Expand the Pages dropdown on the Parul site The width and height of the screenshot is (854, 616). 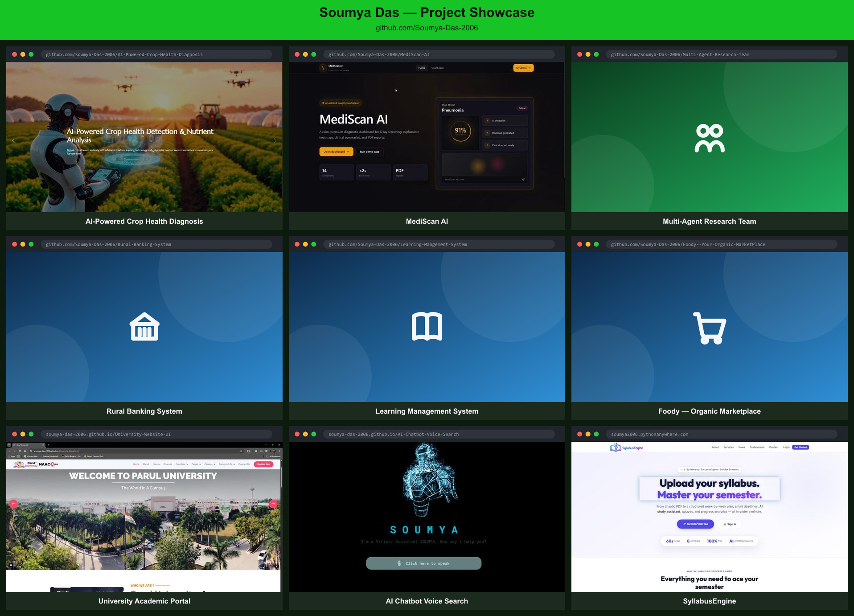pos(196,464)
